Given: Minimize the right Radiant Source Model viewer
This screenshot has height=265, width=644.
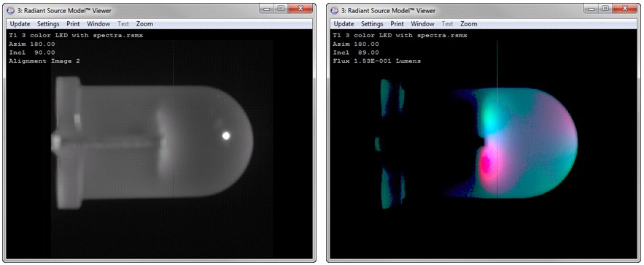Looking at the screenshot, I should pyautogui.click(x=591, y=8).
